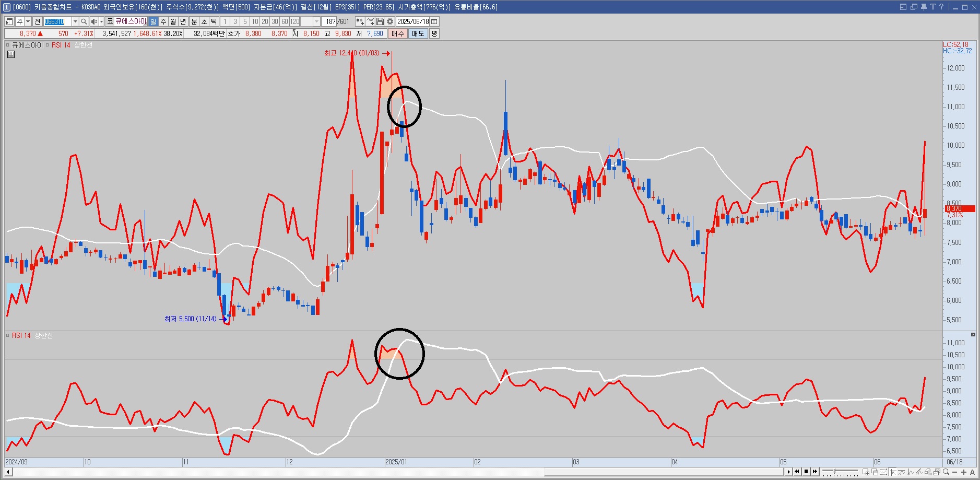This screenshot has height=480, width=980.
Task: Click the data grid icon under 큐에스아이 label
Action: click(10, 54)
